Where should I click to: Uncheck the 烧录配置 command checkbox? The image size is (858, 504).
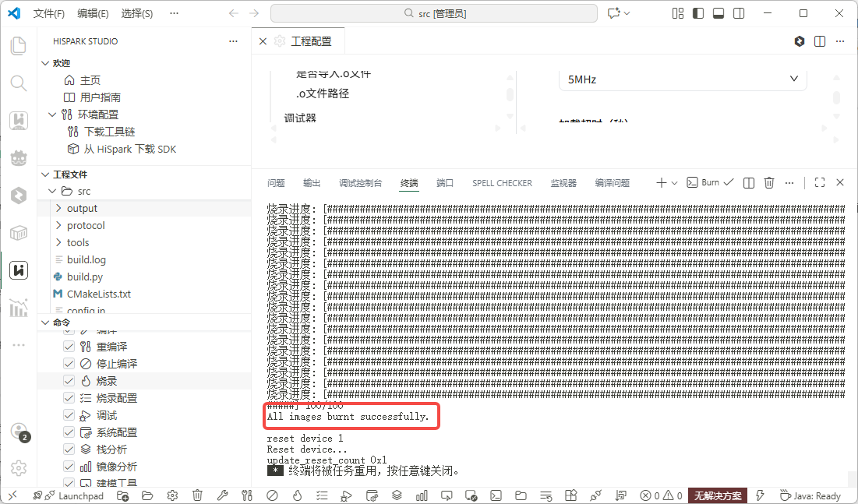pos(69,398)
